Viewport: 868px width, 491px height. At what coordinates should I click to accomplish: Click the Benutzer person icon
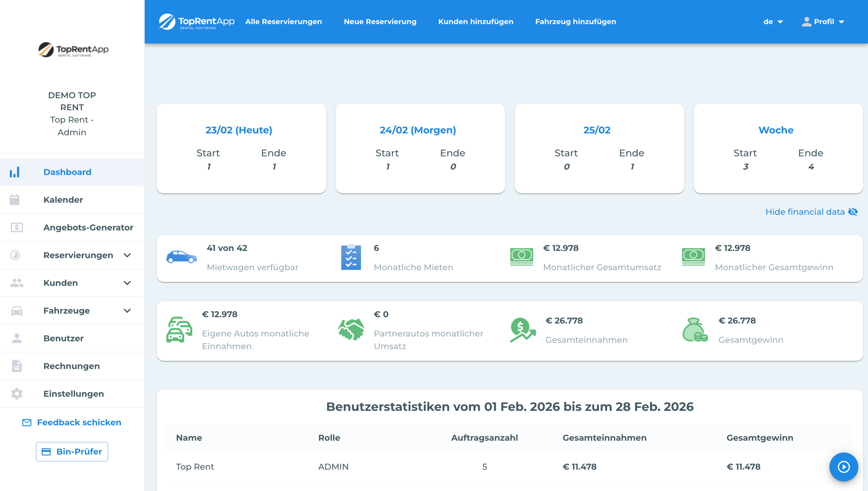point(17,338)
